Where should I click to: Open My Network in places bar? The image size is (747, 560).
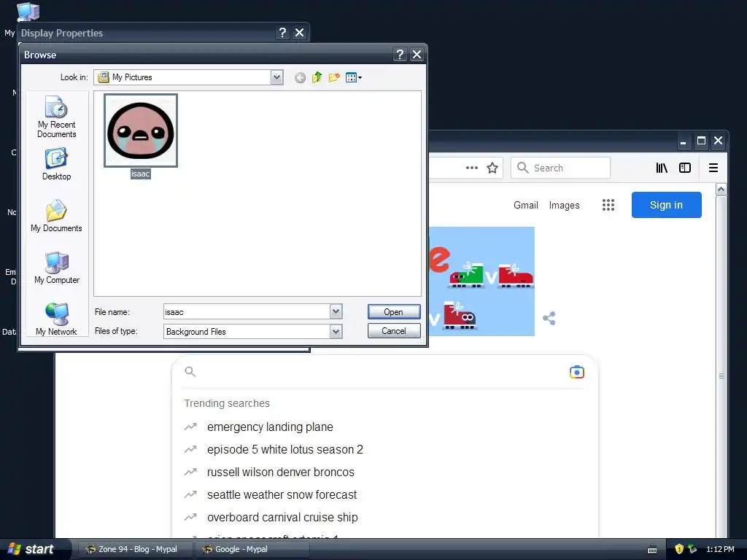coord(56,319)
